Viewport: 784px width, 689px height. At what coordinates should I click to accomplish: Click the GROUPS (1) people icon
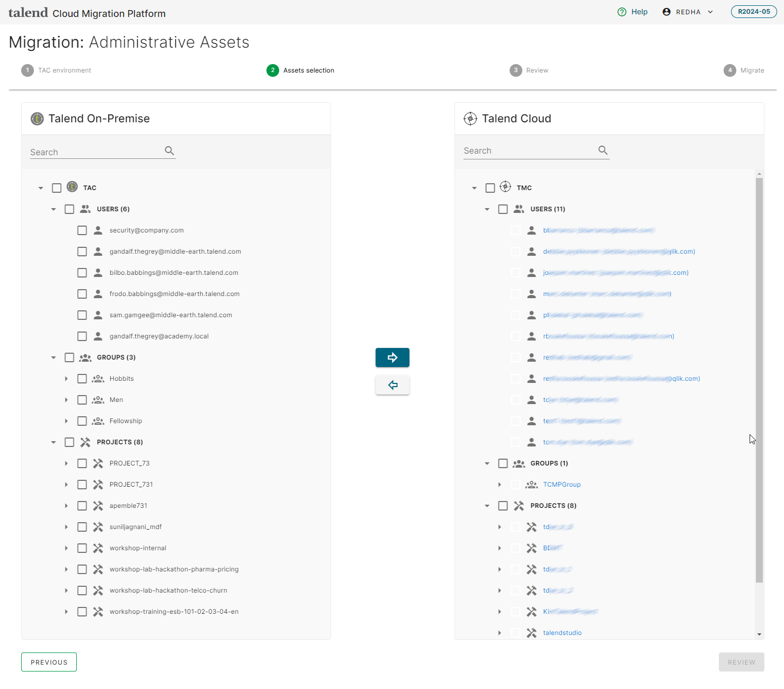pos(519,463)
